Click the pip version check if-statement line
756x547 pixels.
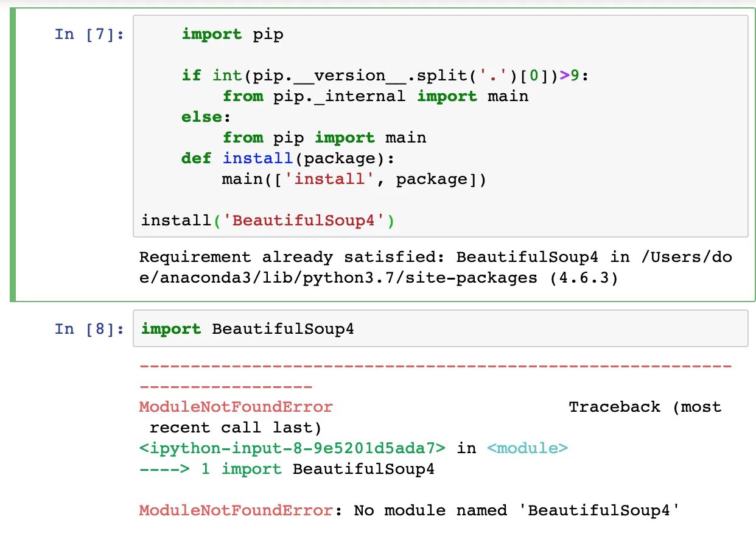click(x=386, y=76)
